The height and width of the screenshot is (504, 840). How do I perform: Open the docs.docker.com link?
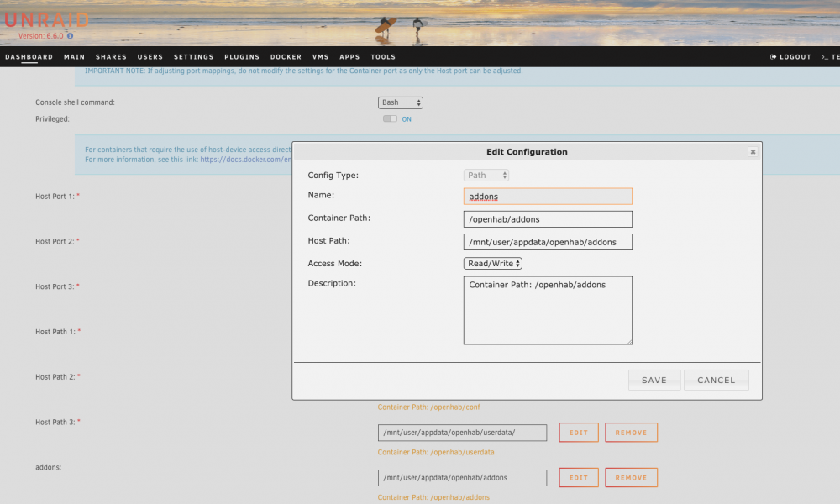246,160
